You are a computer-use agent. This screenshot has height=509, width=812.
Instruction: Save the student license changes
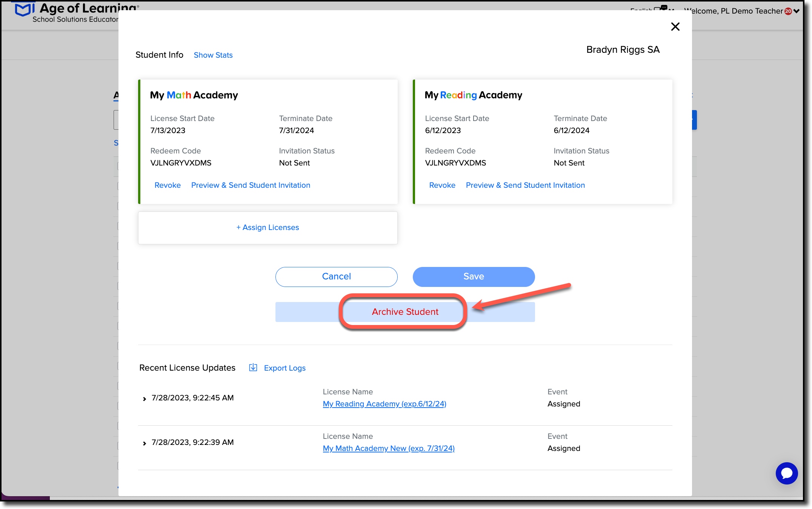coord(473,276)
